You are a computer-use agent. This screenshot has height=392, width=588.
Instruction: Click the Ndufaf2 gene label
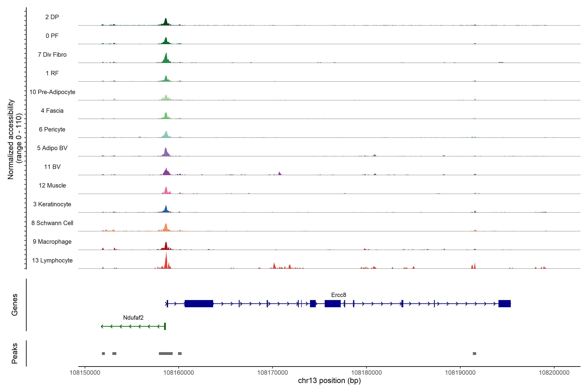click(133, 318)
